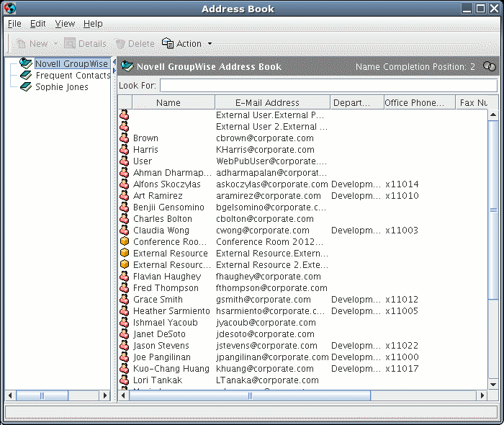The image size is (504, 425).
Task: Click the Action toolbar icon
Action: [168, 43]
